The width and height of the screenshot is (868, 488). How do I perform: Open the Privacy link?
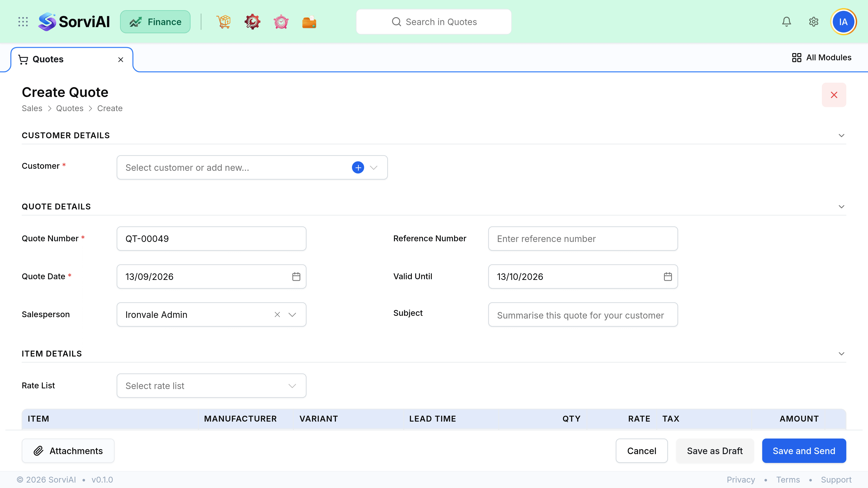[741, 480]
